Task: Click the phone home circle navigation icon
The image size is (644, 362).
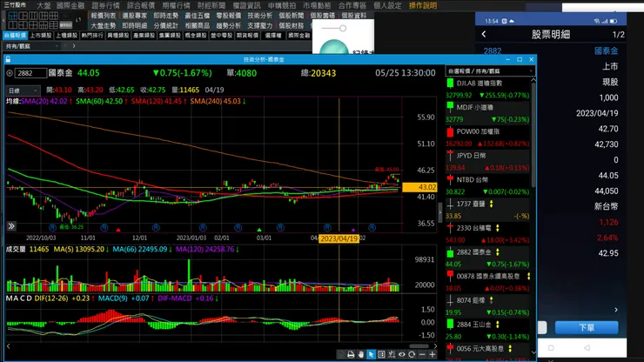Action: pyautogui.click(x=551, y=347)
